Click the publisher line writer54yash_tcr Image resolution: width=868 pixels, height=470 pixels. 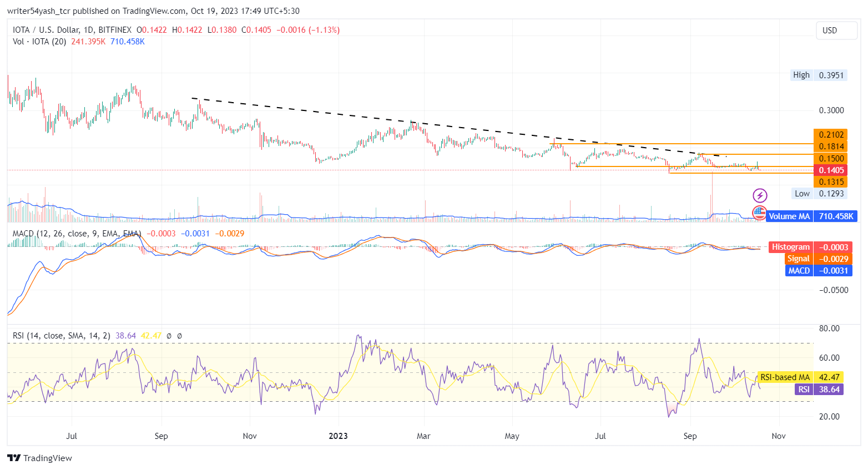point(153,11)
